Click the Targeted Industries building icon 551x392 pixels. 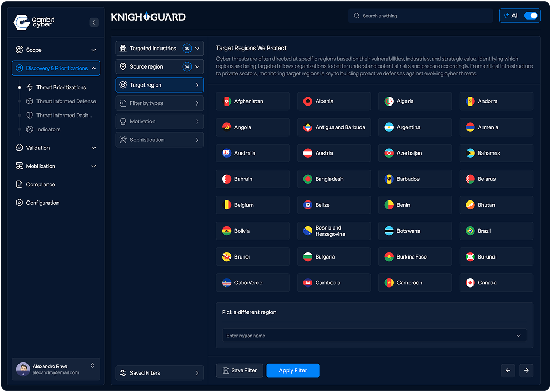[x=123, y=48]
